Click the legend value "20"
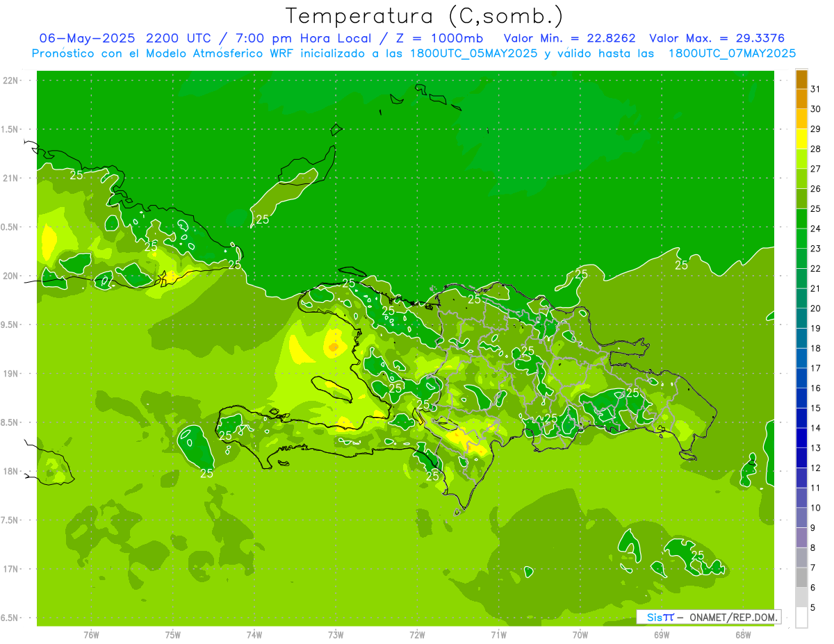The width and height of the screenshot is (834, 644). (x=816, y=308)
